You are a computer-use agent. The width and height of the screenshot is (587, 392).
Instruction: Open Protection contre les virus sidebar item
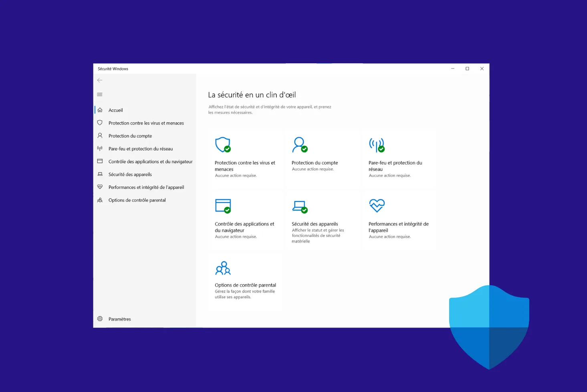coord(146,123)
